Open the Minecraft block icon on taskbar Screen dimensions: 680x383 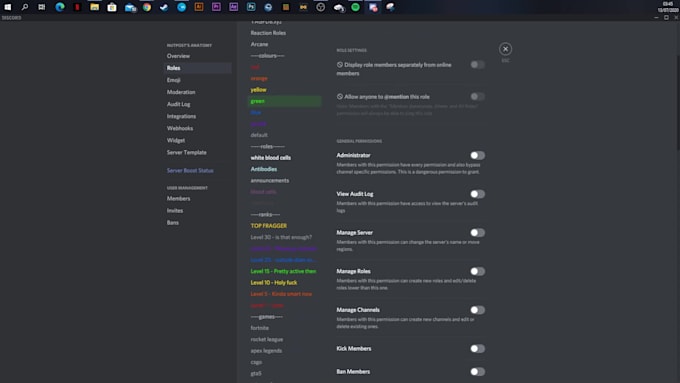point(286,7)
